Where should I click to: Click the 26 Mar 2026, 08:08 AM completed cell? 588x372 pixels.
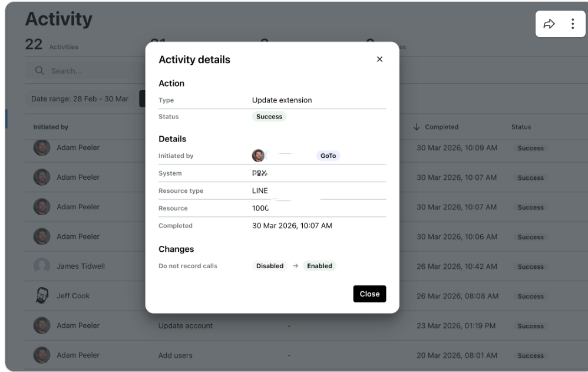(458, 296)
